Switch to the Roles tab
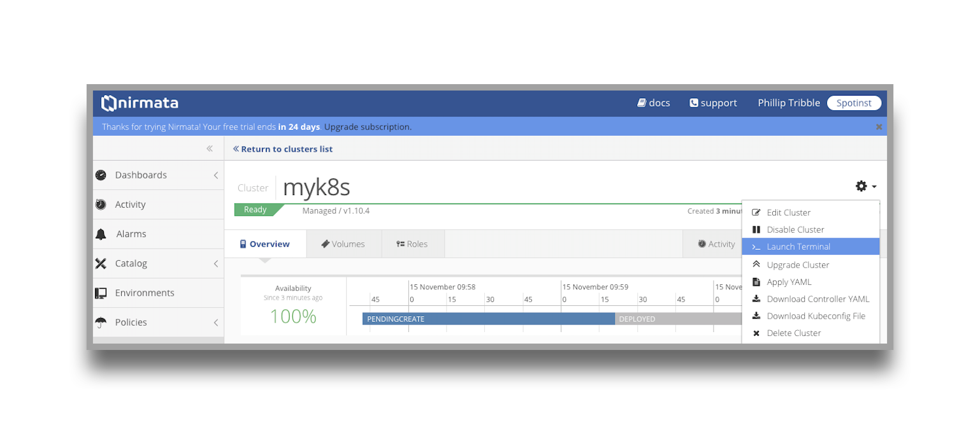 click(x=412, y=244)
